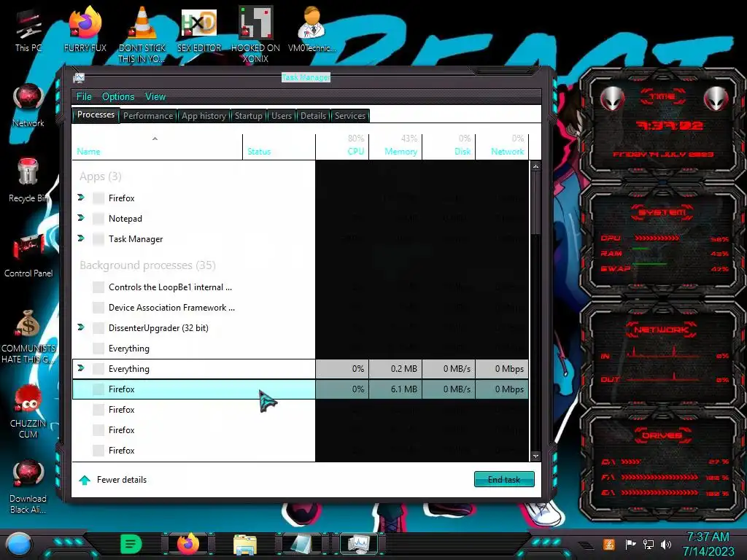747x560 pixels.
Task: Expand the Everything process with arrow
Action: point(80,368)
